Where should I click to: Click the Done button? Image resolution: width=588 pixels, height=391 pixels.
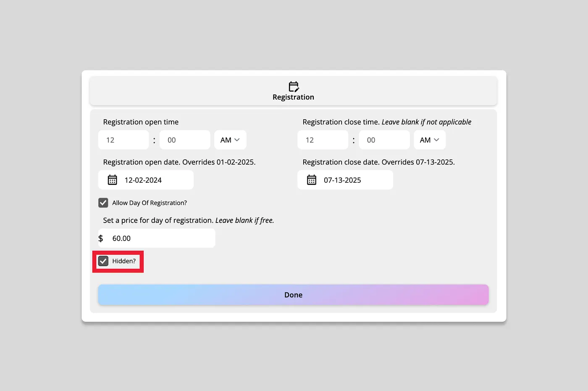(293, 295)
